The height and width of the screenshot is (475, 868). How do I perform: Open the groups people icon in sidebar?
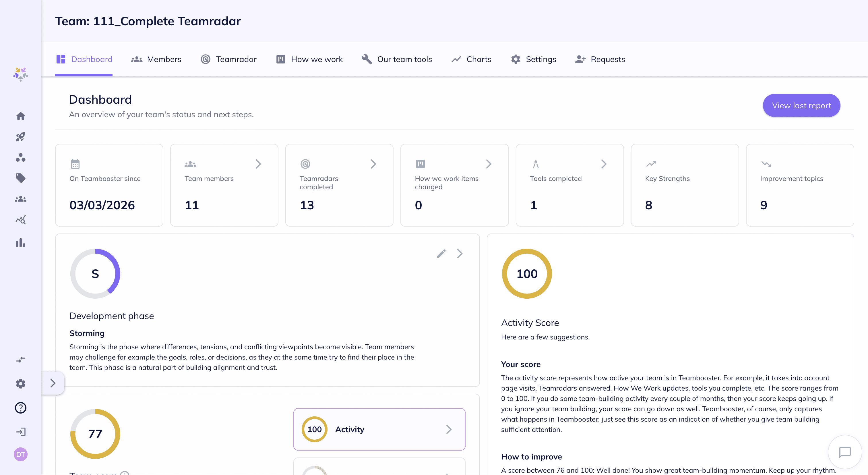21,199
